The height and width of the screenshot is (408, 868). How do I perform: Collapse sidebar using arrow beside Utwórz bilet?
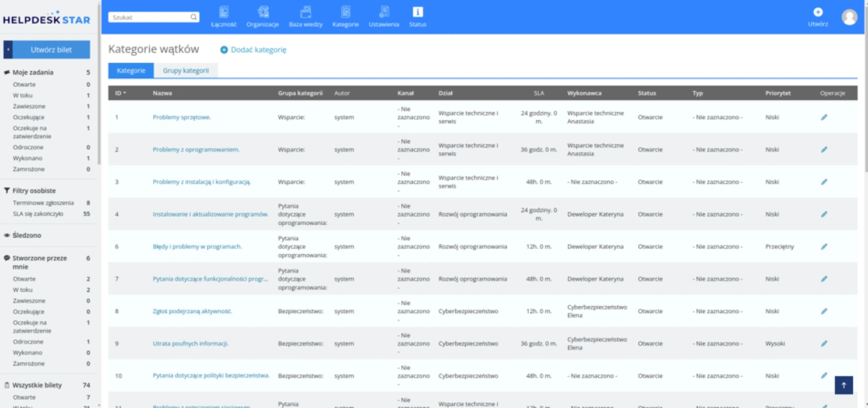coord(8,50)
